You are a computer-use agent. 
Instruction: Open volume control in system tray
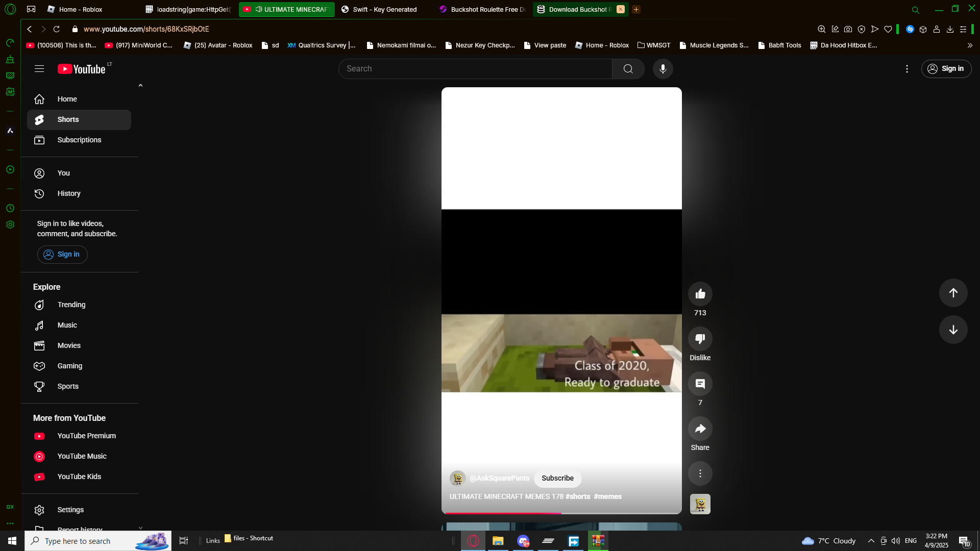[896, 541]
